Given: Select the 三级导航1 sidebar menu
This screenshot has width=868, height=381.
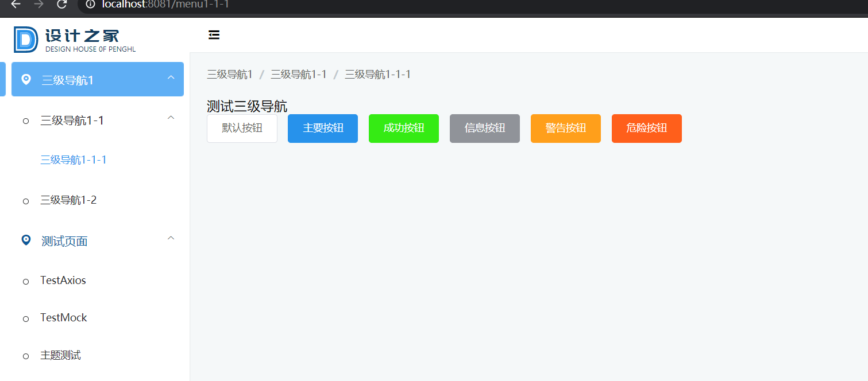Looking at the screenshot, I should pos(98,79).
